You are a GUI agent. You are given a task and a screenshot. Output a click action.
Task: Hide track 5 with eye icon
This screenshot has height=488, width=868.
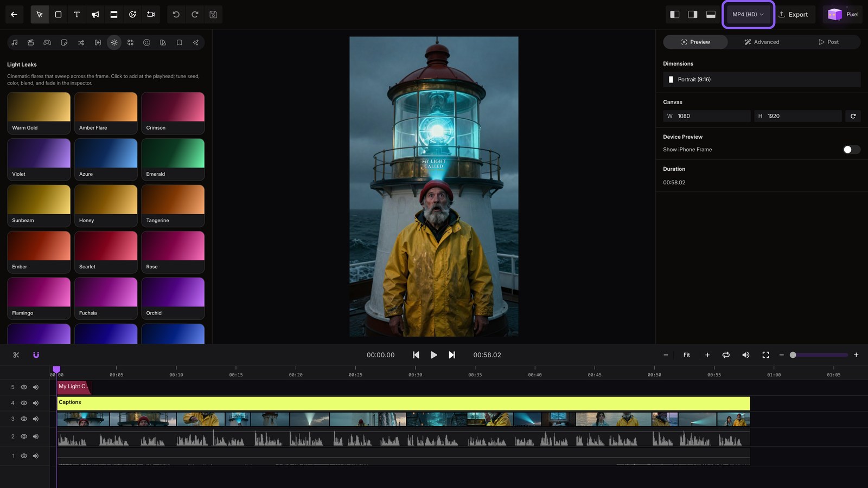pyautogui.click(x=24, y=387)
